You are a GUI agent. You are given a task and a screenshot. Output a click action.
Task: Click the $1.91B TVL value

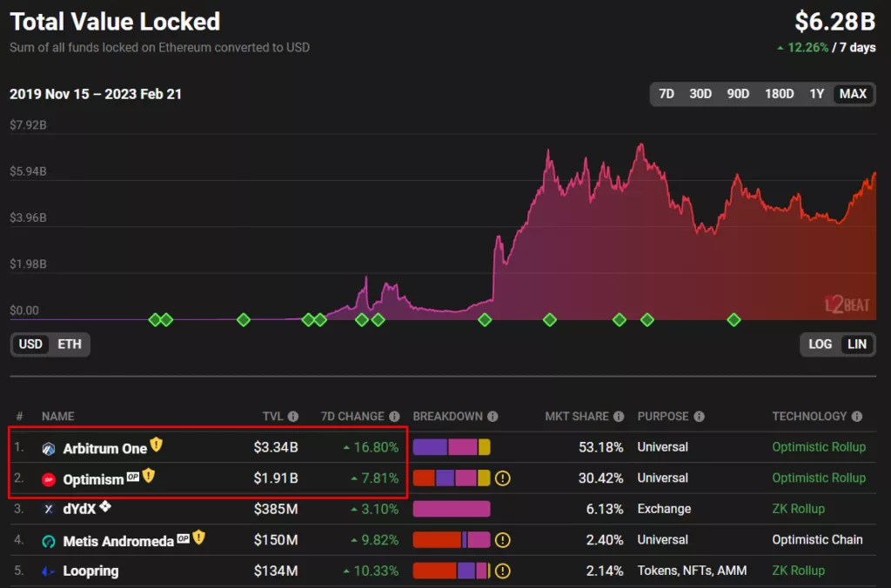pos(276,478)
